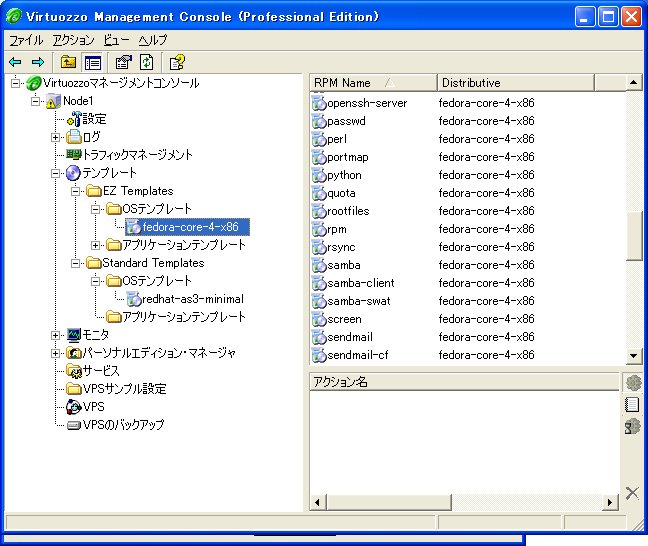Click the VPSのバックアップ drive icon
This screenshot has height=546, width=648.
[x=74, y=425]
